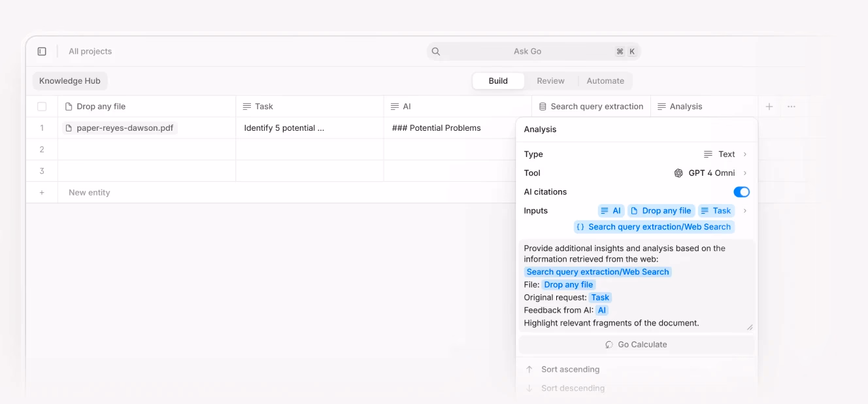The image size is (868, 404).
Task: Switch to the Build tab
Action: point(498,81)
